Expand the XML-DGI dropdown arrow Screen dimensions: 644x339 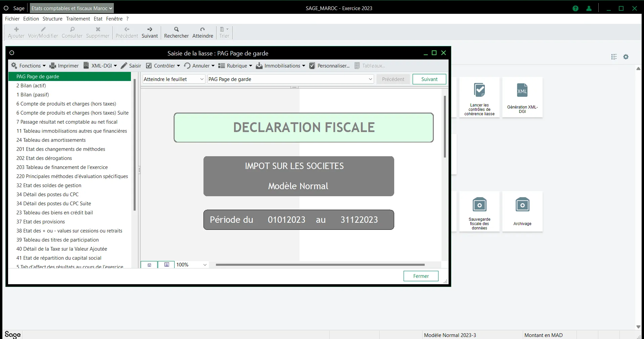point(115,66)
